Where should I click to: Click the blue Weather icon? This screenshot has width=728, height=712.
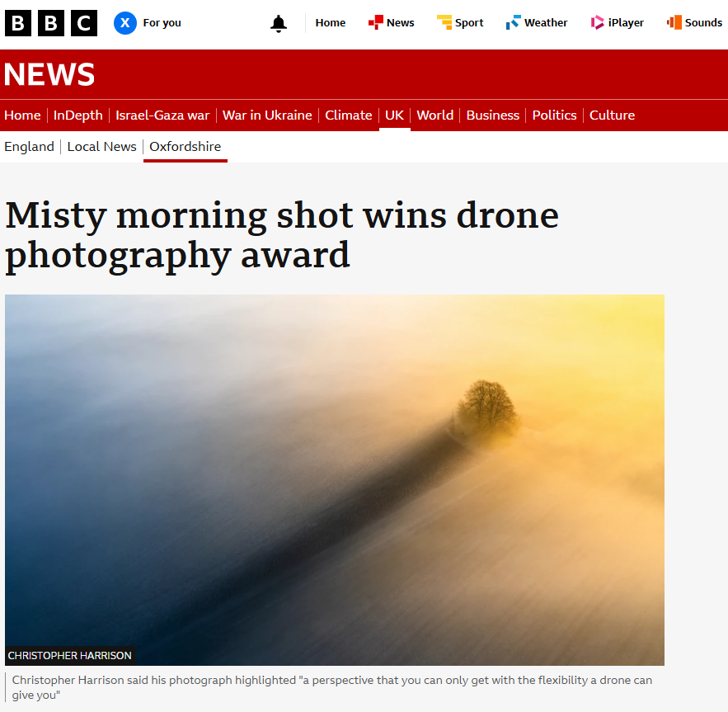(x=514, y=22)
